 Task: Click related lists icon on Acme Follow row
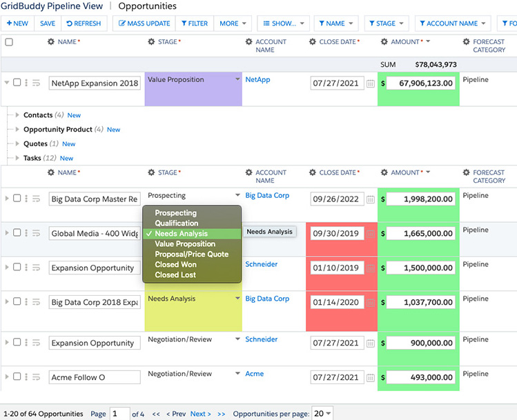(37, 377)
